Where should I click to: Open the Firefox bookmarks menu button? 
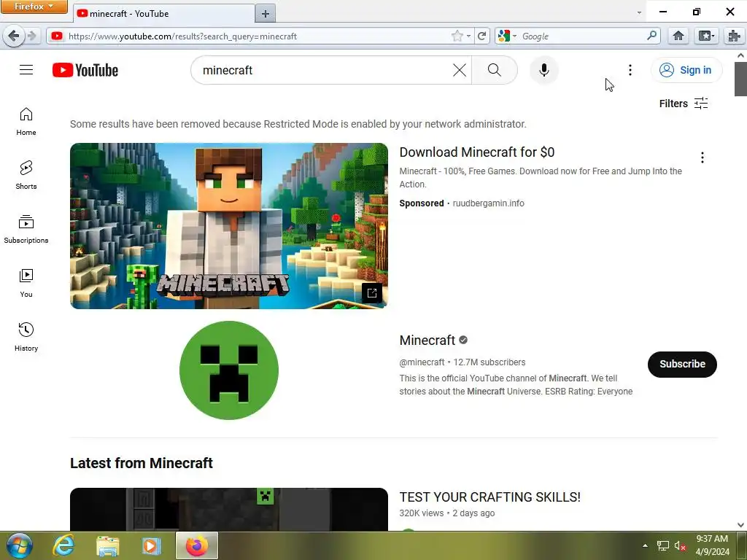pos(705,36)
